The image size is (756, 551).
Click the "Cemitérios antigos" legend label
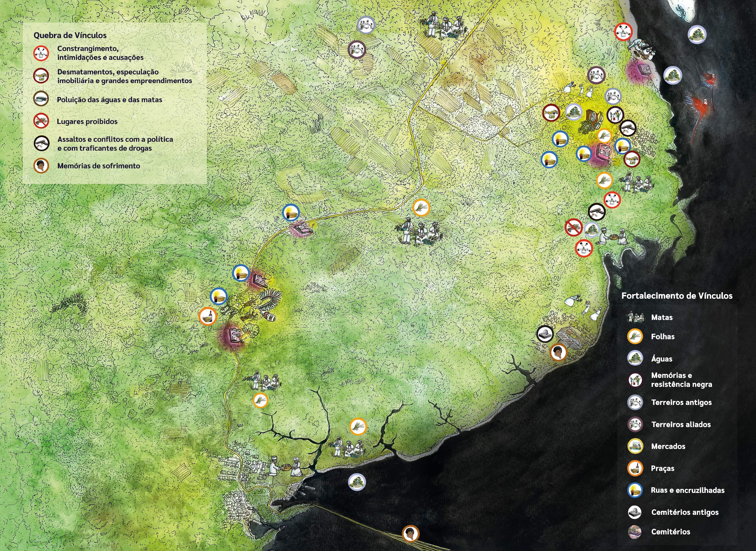point(685,512)
